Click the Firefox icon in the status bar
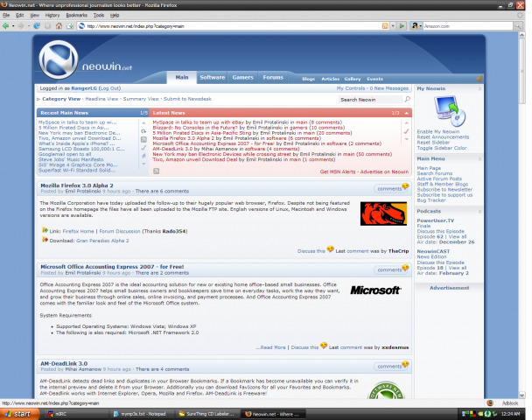Image resolution: width=532 pixels, height=420 pixels. (490, 403)
